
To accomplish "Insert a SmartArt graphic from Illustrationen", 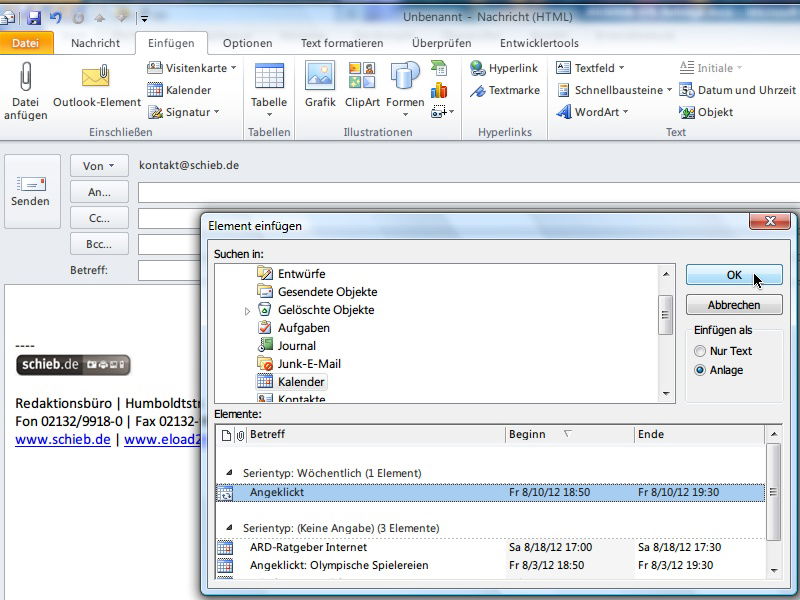I will pos(439,68).
